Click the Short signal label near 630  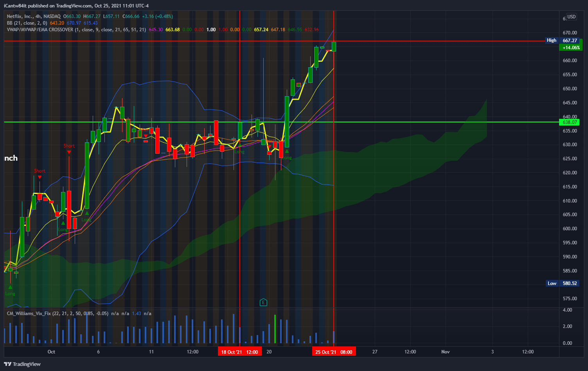[x=69, y=146]
